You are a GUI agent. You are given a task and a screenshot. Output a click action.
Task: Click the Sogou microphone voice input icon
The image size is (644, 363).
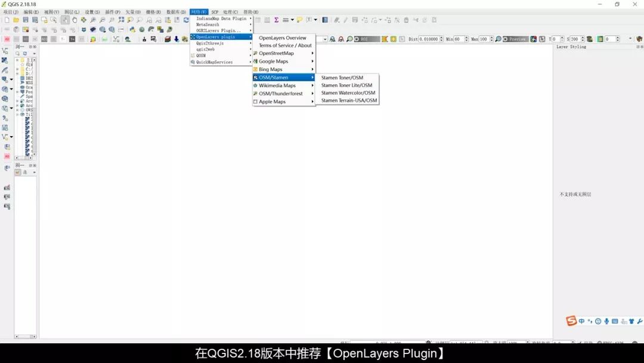coord(606,321)
